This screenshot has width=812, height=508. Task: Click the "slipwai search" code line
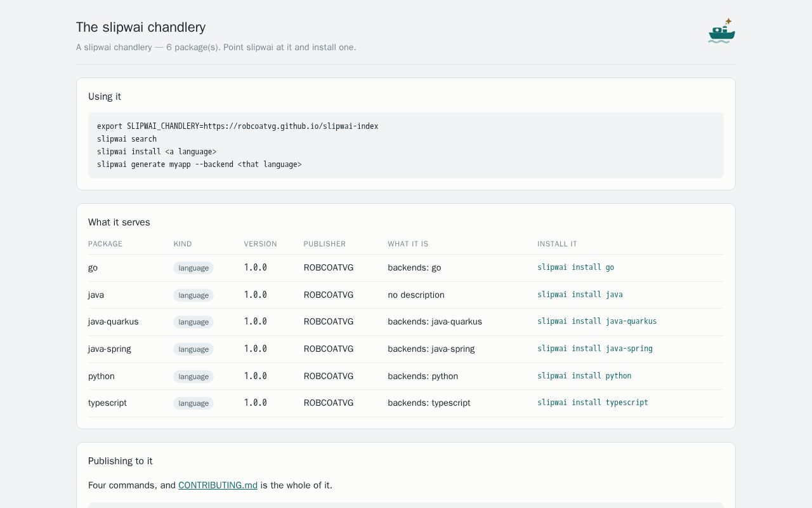coord(127,139)
